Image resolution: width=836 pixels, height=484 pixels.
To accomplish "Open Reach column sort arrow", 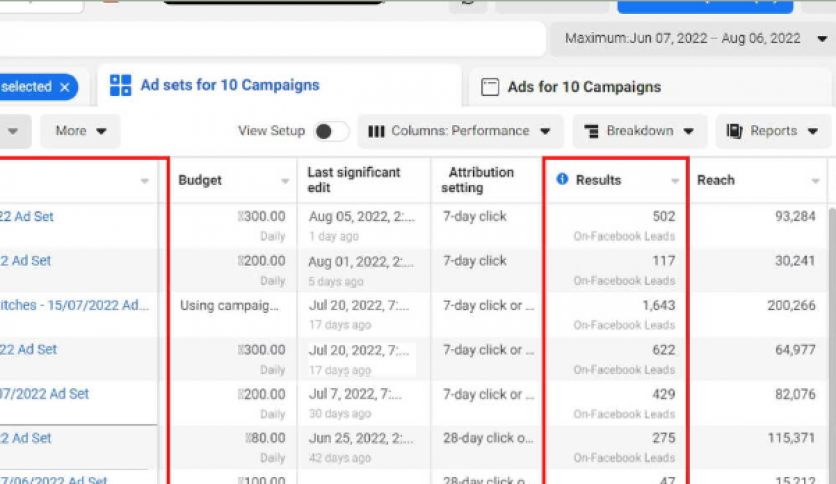I will tap(815, 181).
